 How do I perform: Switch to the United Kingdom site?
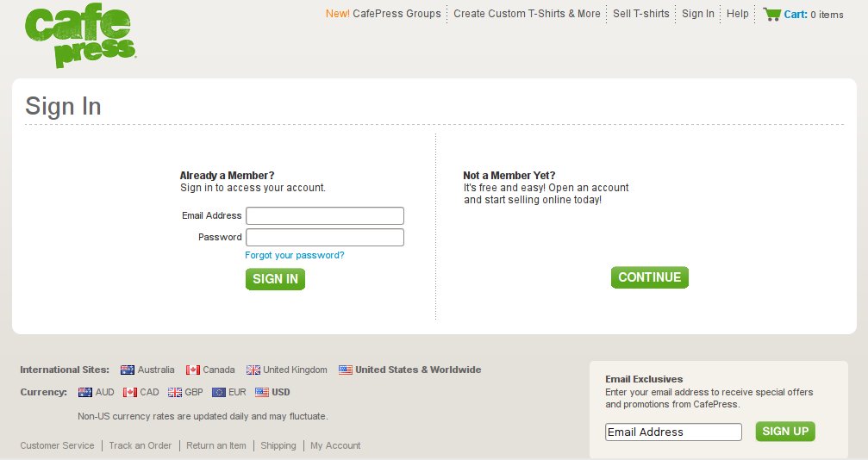click(295, 370)
